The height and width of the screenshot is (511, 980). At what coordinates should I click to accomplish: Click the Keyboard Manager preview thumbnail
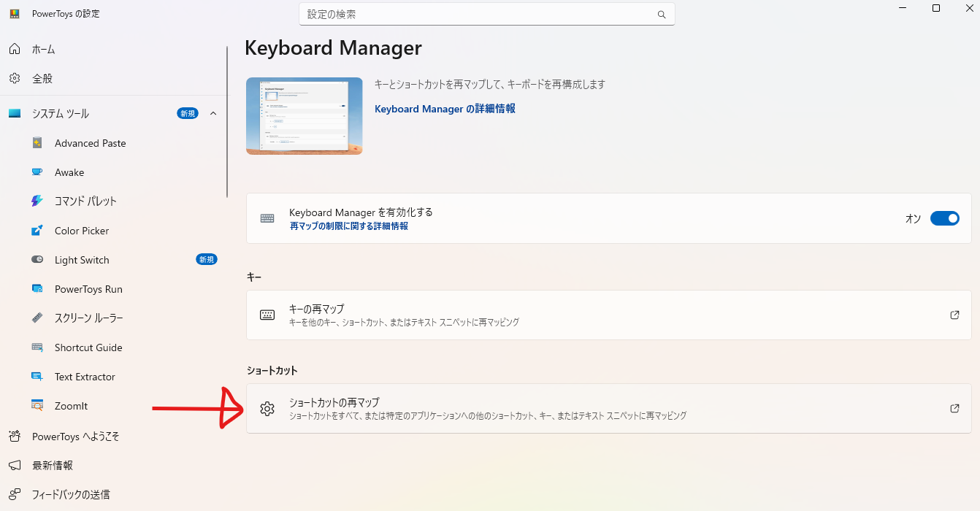tap(305, 116)
